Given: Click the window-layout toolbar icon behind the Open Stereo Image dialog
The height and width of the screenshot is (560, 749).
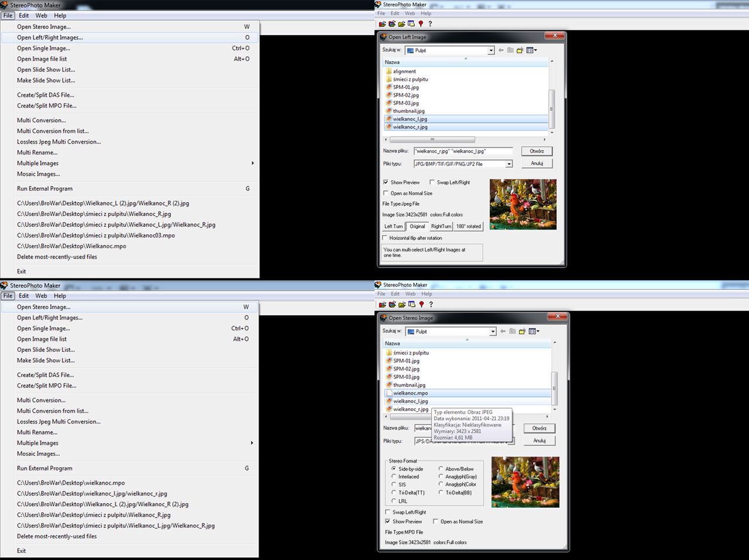Looking at the screenshot, I should click(411, 304).
